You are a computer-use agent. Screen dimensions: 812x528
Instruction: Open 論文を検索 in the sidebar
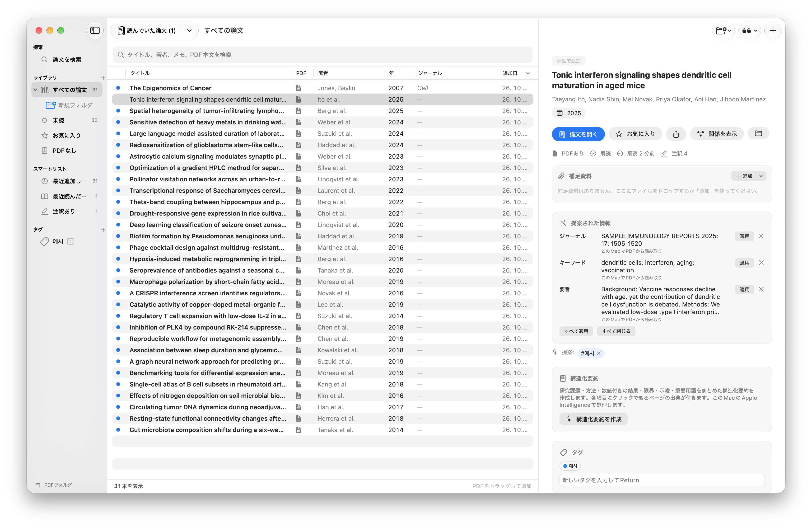coord(67,59)
